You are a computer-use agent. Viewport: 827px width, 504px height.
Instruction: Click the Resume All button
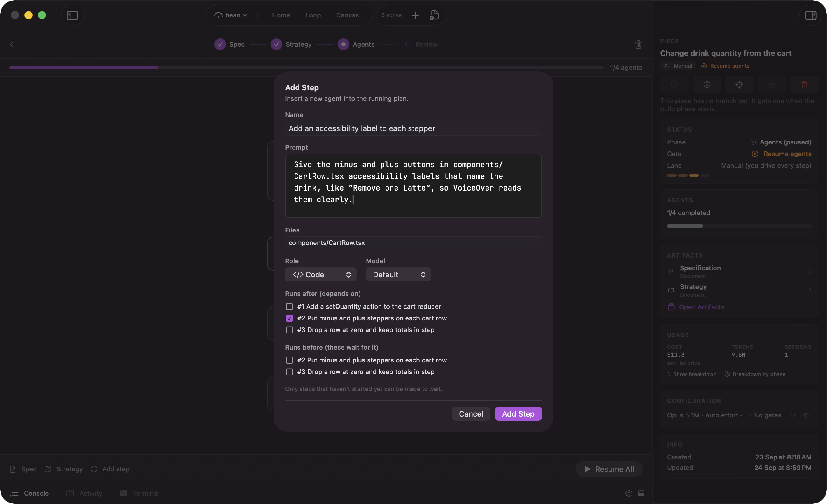click(x=609, y=469)
